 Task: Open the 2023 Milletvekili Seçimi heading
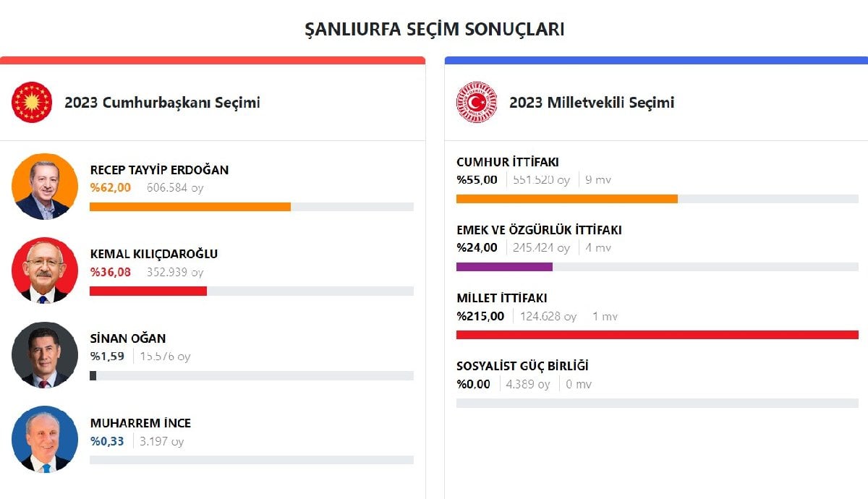point(592,103)
